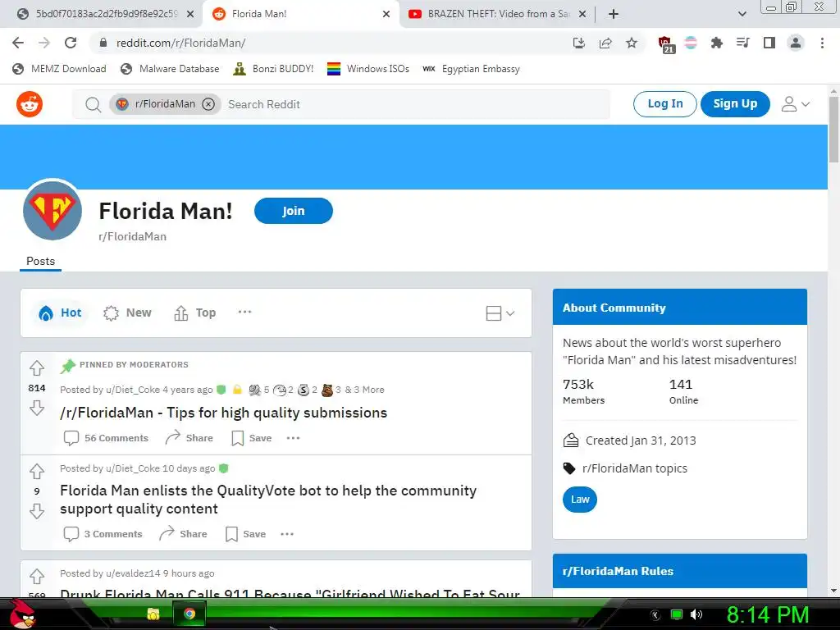Viewport: 840px width, 630px height.
Task: Sort posts by Hot
Action: (60, 313)
